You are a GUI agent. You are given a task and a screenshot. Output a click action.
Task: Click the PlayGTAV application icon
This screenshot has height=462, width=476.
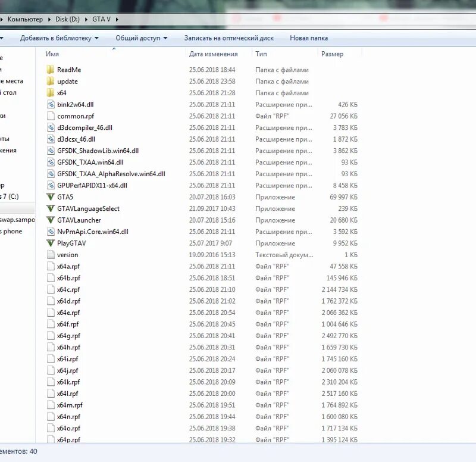click(x=51, y=243)
